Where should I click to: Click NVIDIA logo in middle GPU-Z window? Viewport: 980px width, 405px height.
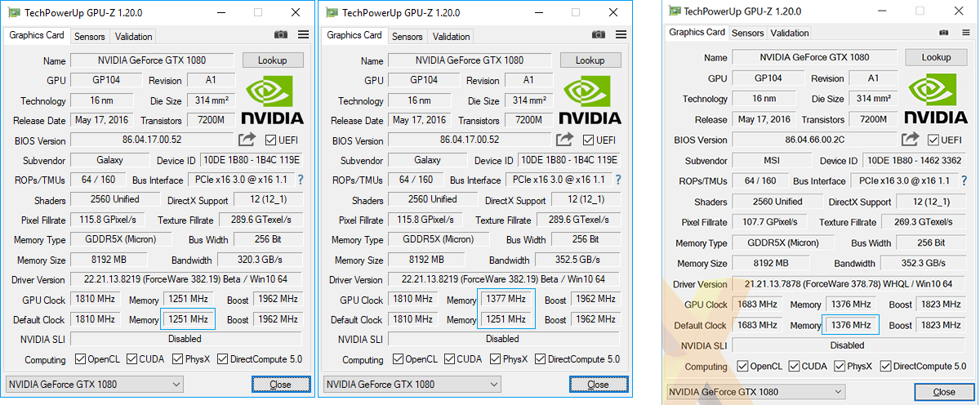tap(590, 98)
